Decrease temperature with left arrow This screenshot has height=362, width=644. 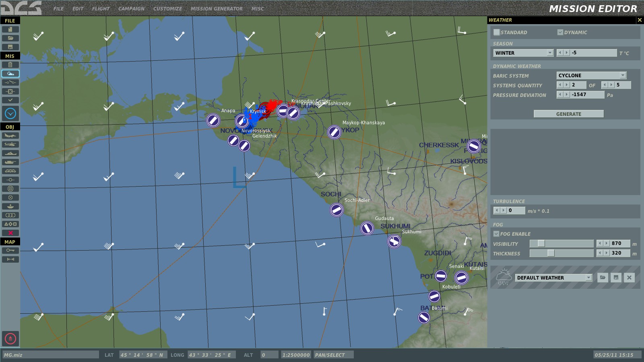560,53
